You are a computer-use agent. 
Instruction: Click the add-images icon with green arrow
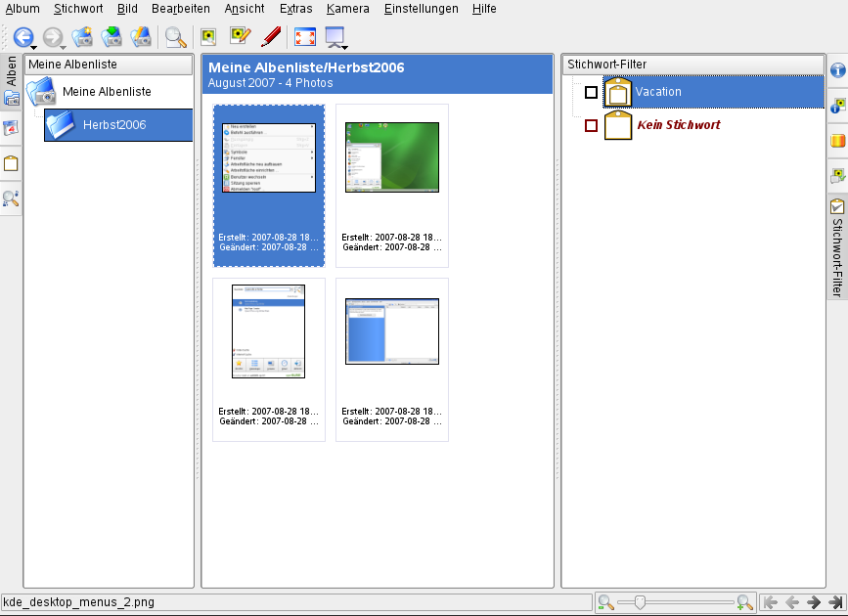(112, 37)
